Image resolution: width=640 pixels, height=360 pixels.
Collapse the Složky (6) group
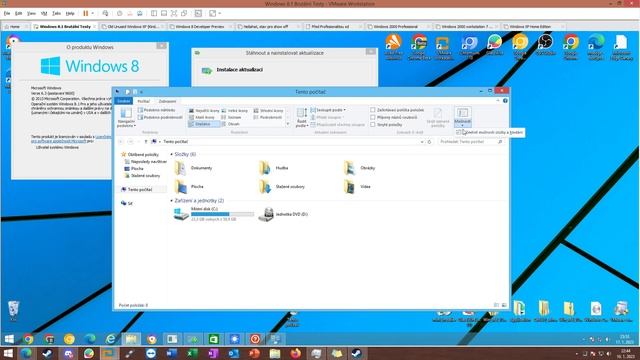click(171, 154)
